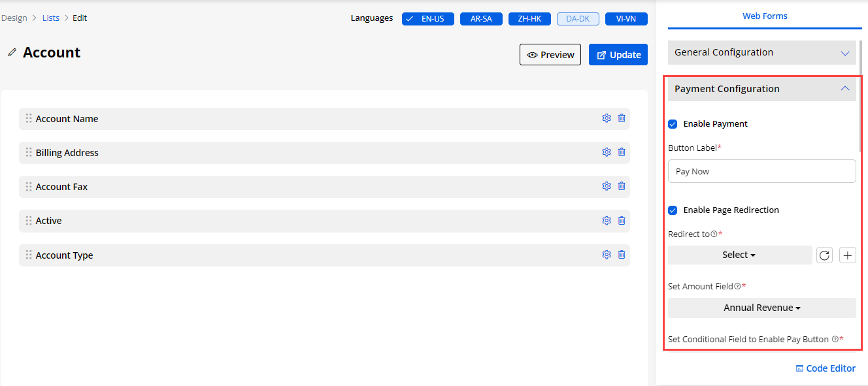Toggle the Enable Page Redirection checkbox
This screenshot has height=386, width=868.
(673, 210)
